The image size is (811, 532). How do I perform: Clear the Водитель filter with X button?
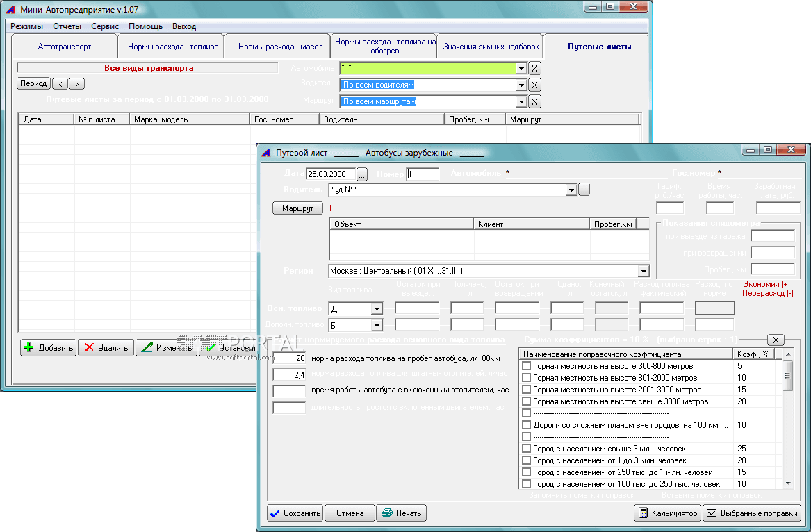pyautogui.click(x=535, y=85)
